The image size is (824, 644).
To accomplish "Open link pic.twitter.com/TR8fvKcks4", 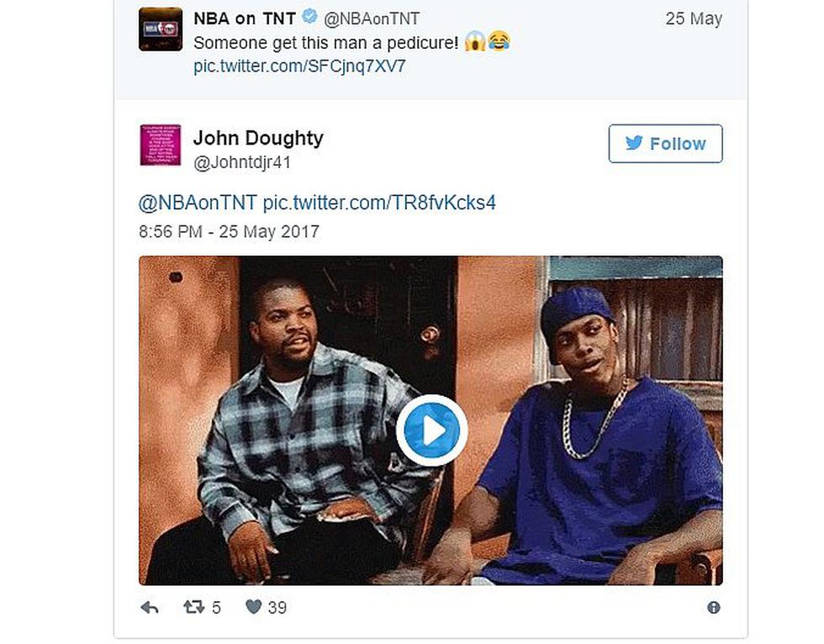I will click(379, 203).
